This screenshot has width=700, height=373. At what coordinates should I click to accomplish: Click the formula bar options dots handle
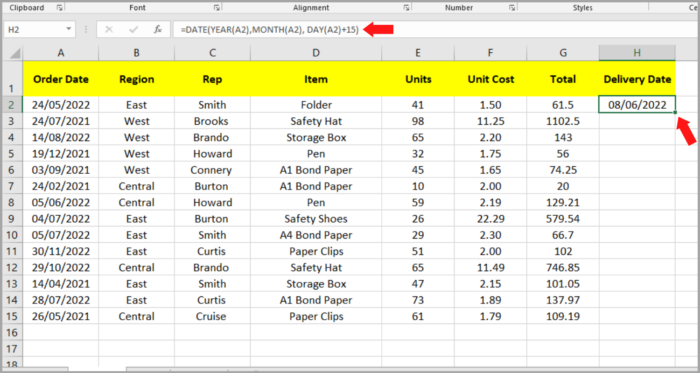pos(86,30)
